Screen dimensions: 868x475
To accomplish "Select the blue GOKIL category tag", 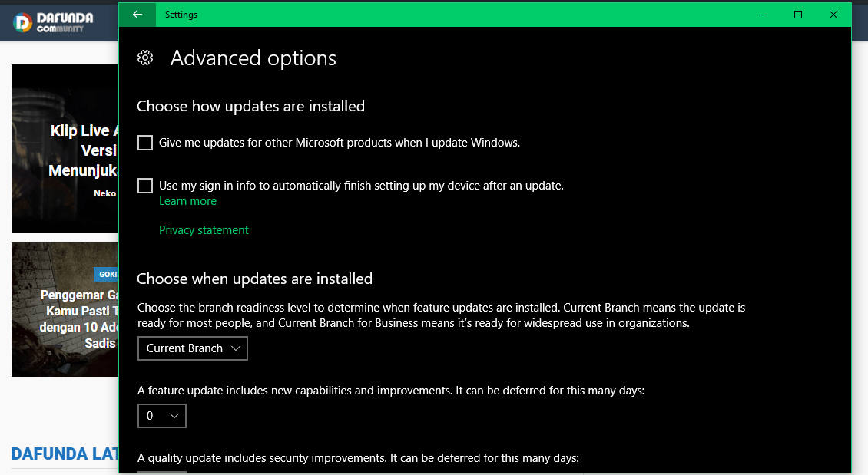I will (107, 274).
